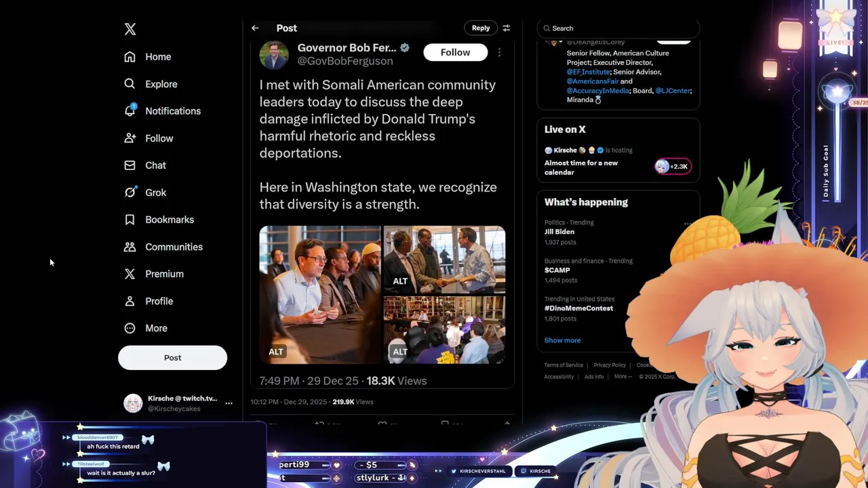
Task: Open the Bookmarks icon
Action: point(130,220)
